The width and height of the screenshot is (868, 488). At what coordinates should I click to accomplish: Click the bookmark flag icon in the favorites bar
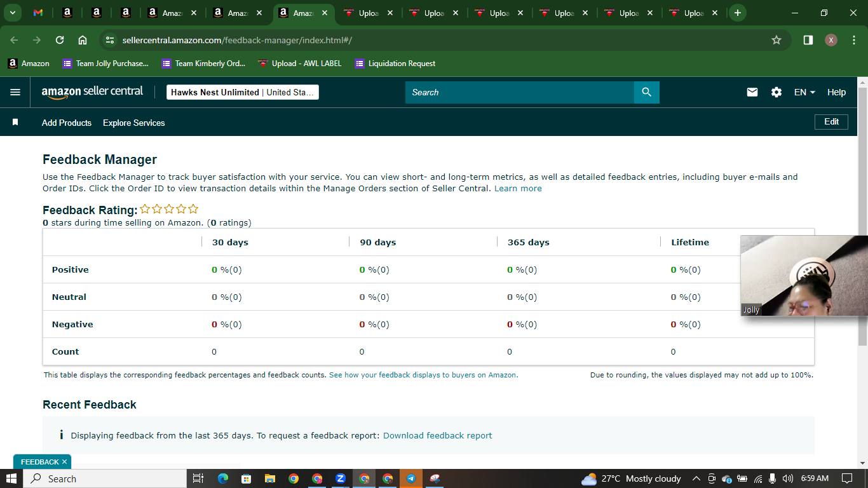[x=15, y=122]
